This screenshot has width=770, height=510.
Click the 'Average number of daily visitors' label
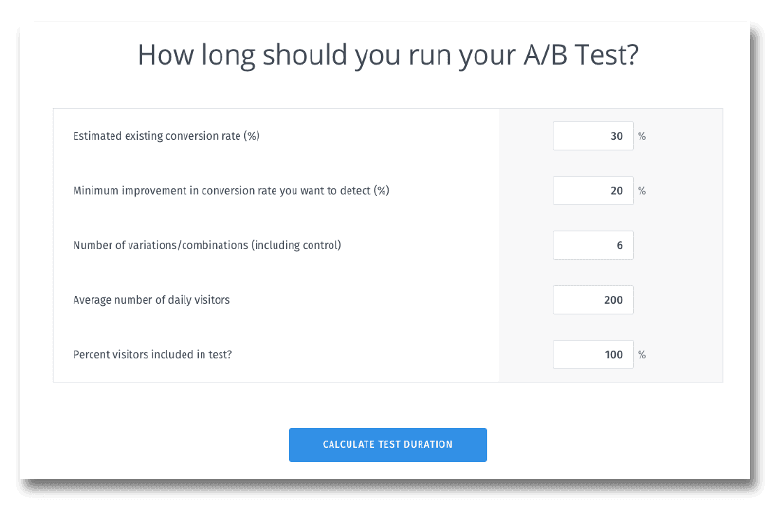click(151, 299)
